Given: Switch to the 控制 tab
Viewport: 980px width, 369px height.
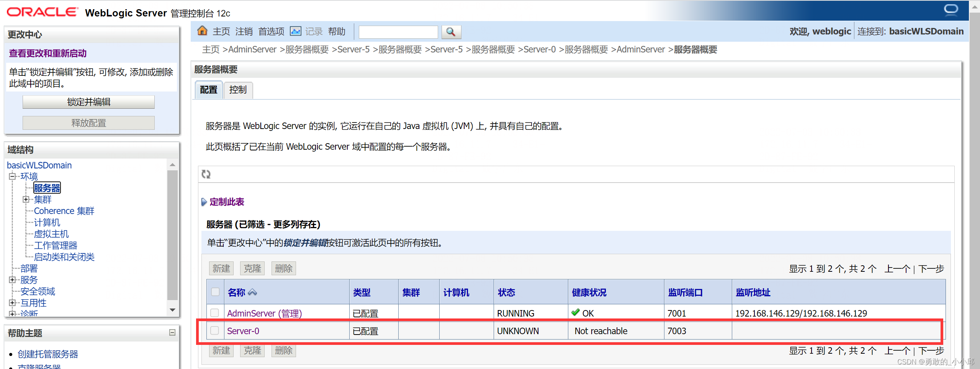Looking at the screenshot, I should 238,90.
